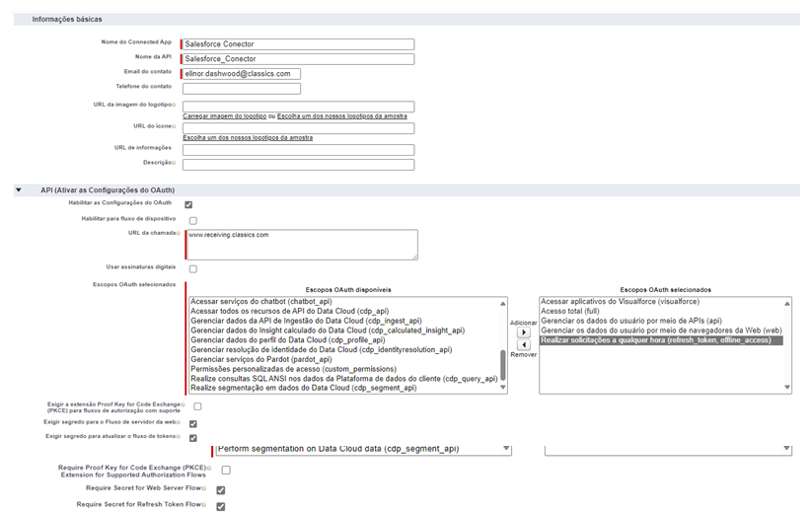Click selected scopes list scroll-up arrow

[x=787, y=303]
